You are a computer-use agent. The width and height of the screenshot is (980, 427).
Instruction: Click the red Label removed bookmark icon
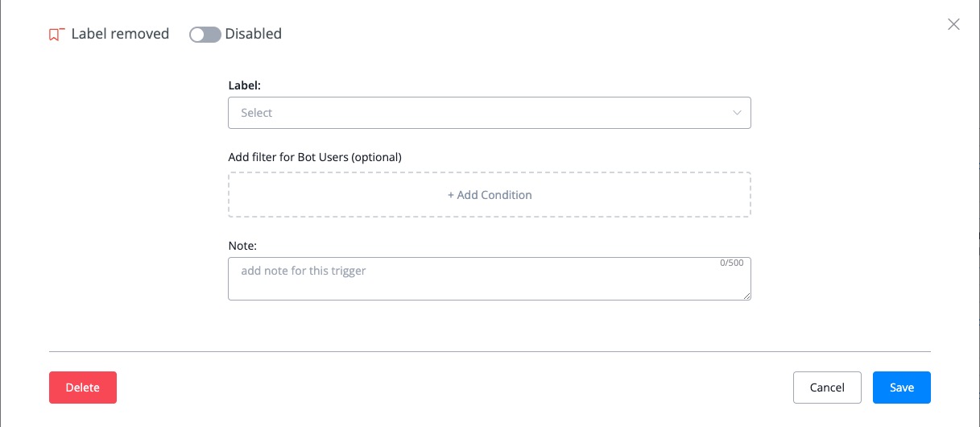click(x=56, y=35)
